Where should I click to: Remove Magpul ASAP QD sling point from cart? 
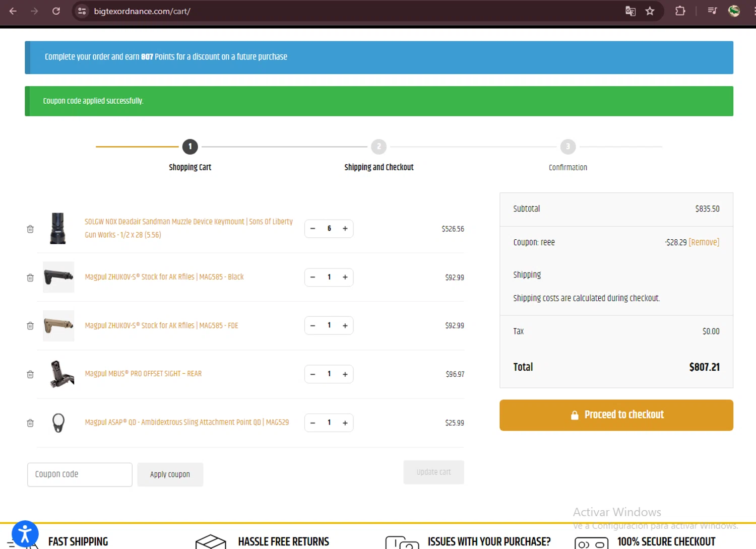[30, 423]
